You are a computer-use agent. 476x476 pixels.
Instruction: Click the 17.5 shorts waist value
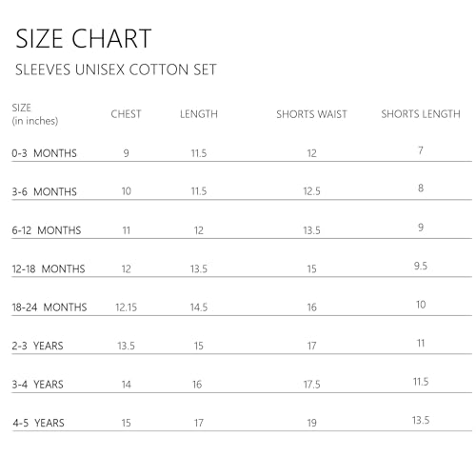coord(311,385)
